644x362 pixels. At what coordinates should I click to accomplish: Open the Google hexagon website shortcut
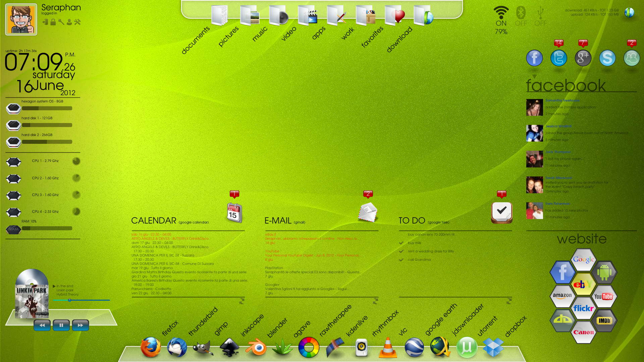tap(583, 259)
